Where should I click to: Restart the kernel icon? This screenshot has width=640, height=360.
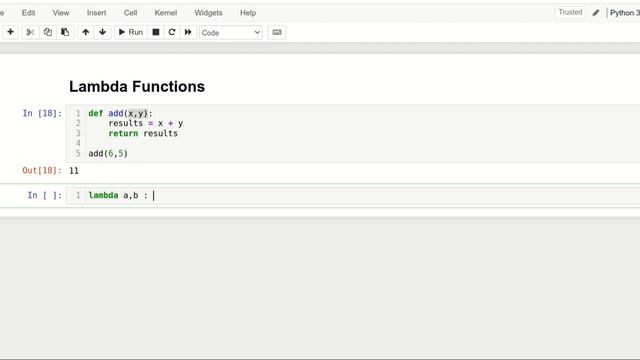(x=172, y=32)
